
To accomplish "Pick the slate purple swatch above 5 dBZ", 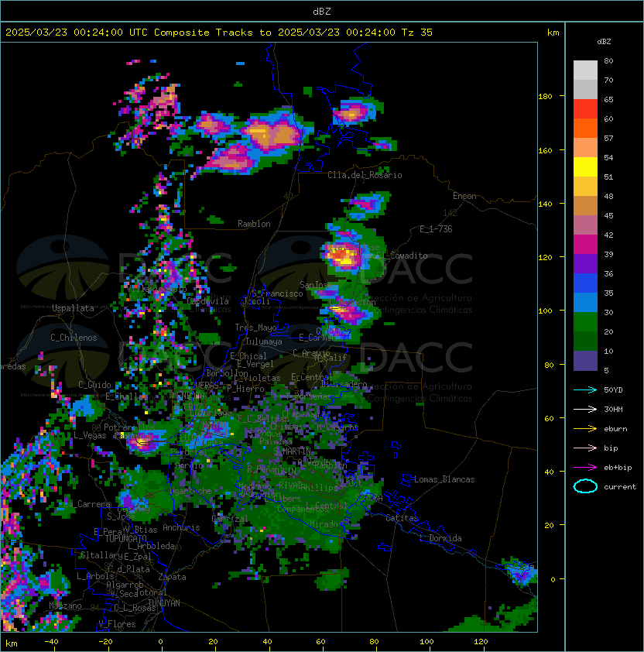I will pyautogui.click(x=585, y=361).
